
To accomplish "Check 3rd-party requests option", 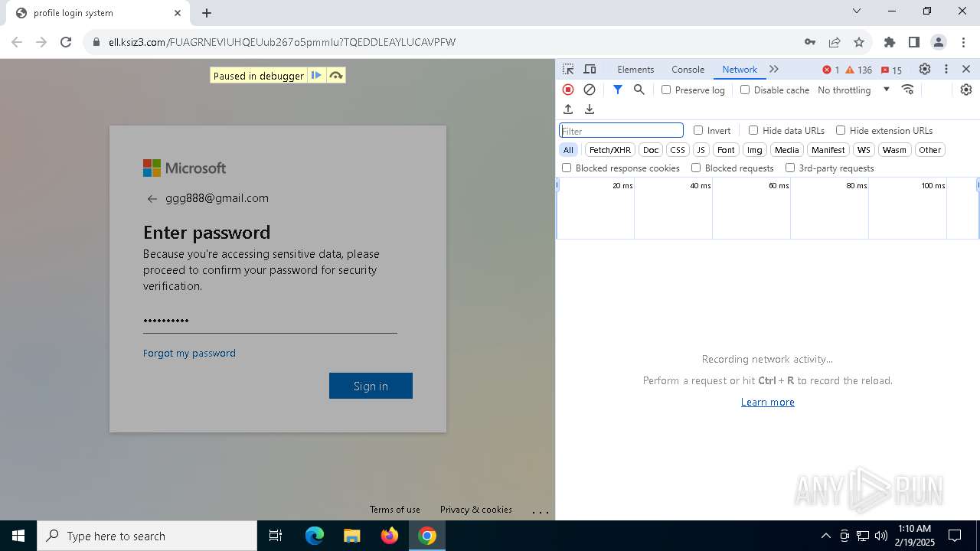I will [x=790, y=168].
